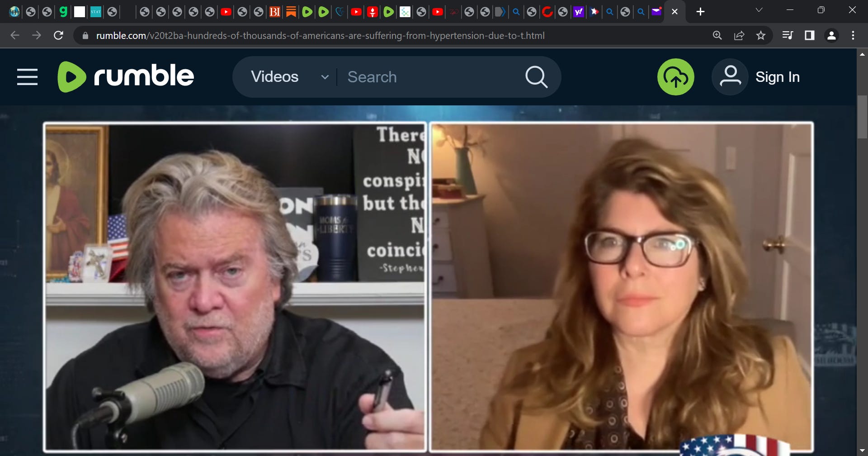
Task: Switch to the green 'g' favicon tab
Action: pyautogui.click(x=63, y=12)
